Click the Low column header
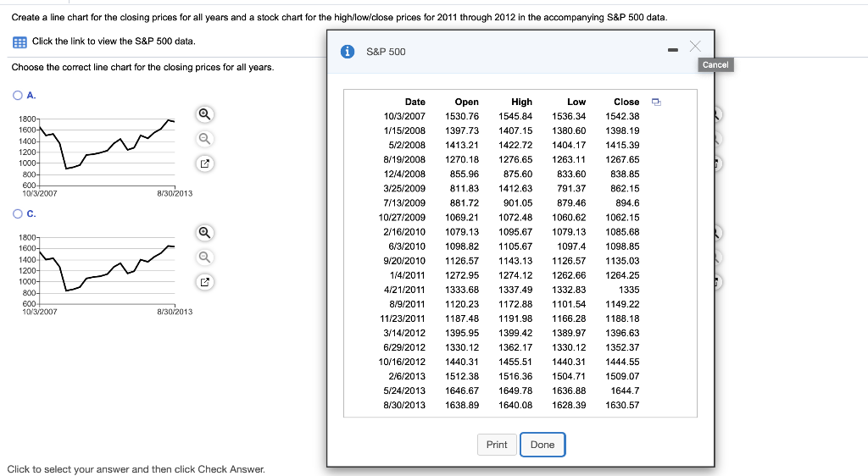This screenshot has height=476, width=868. click(x=576, y=102)
